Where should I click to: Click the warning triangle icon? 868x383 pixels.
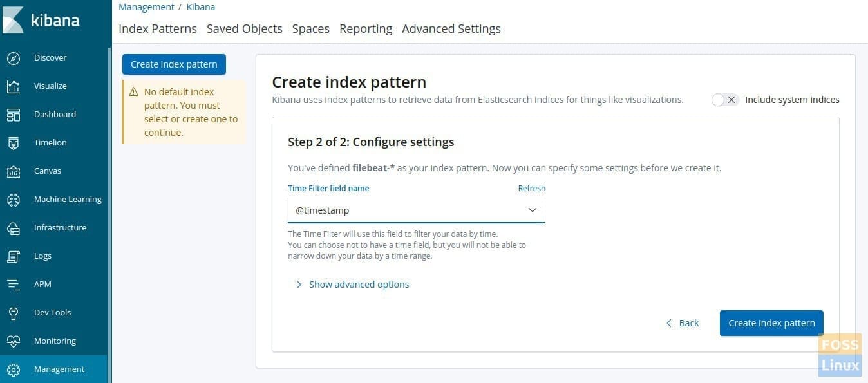point(134,92)
